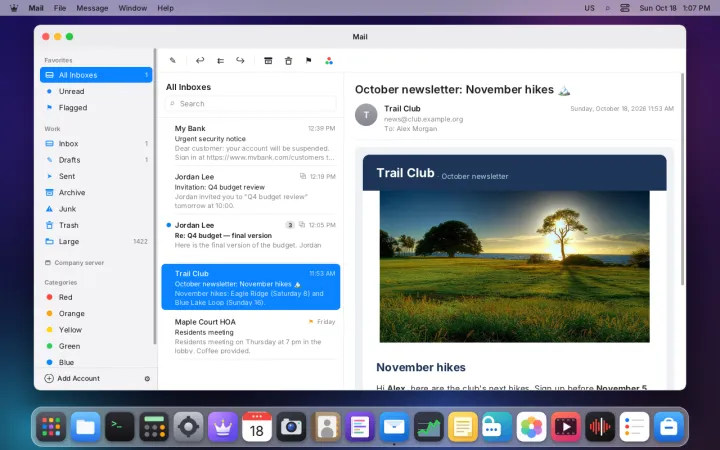Launch Calculator from the dock
The image size is (720, 450).
154,427
